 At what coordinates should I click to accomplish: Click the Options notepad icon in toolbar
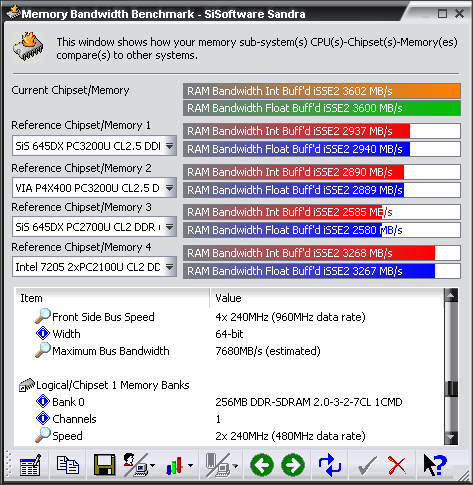click(30, 465)
